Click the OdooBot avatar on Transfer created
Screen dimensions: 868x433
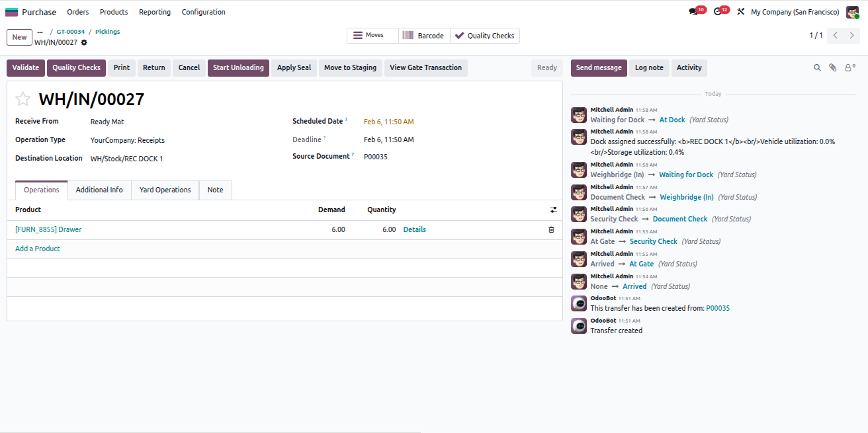579,326
